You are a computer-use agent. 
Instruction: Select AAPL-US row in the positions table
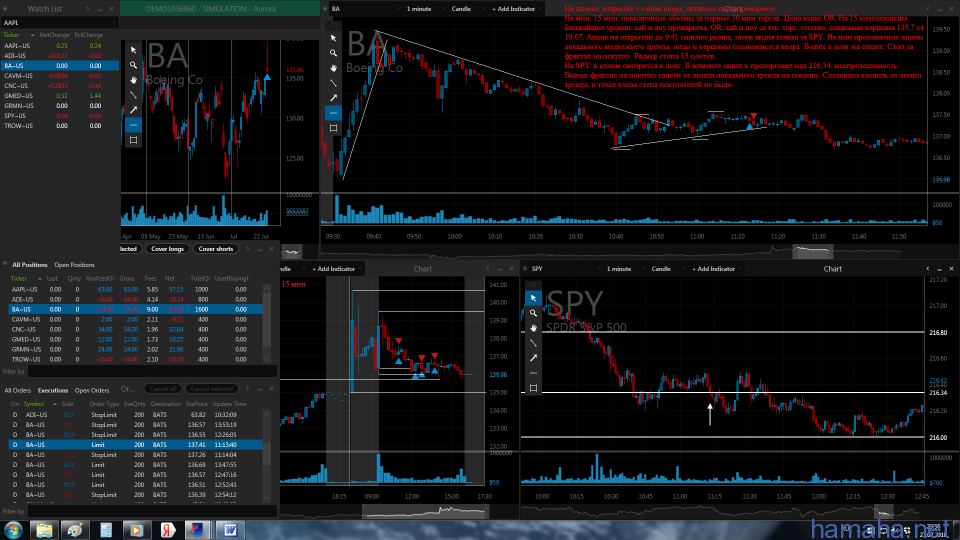click(135, 290)
